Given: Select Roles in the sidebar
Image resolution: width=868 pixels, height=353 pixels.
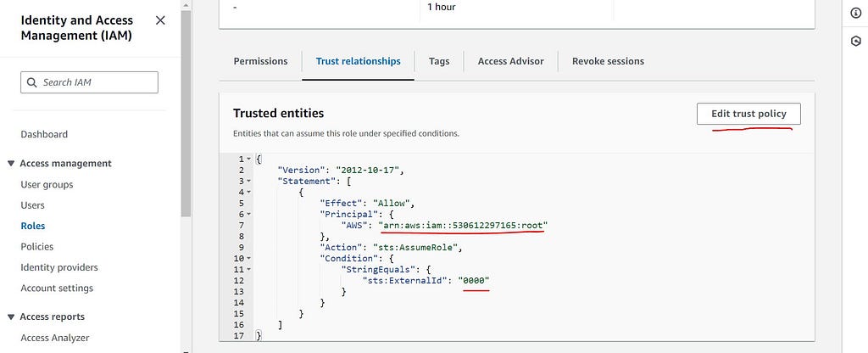Looking at the screenshot, I should pos(33,226).
